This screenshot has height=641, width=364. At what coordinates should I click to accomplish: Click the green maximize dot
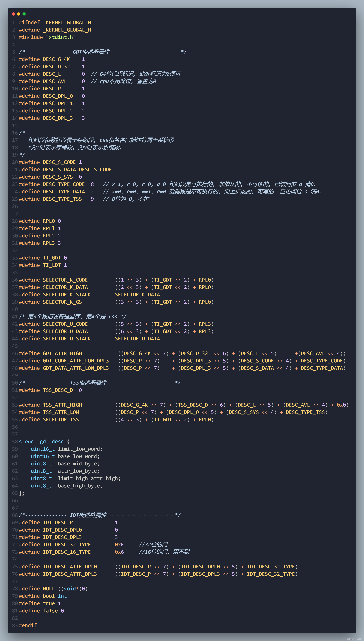[x=24, y=14]
